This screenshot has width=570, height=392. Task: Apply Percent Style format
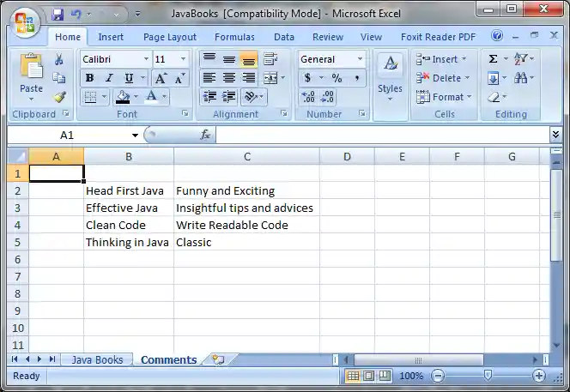337,78
